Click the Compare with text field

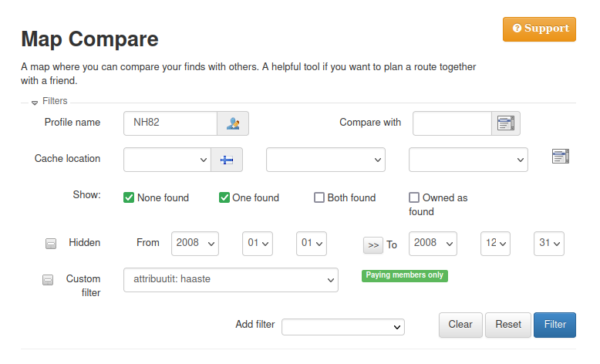[x=453, y=123]
